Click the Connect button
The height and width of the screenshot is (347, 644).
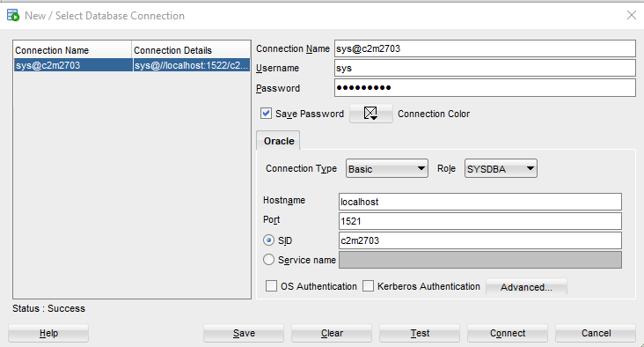pyautogui.click(x=508, y=333)
